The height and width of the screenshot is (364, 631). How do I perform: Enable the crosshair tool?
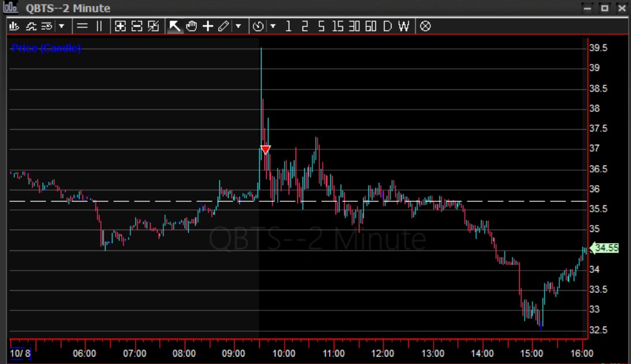click(207, 26)
